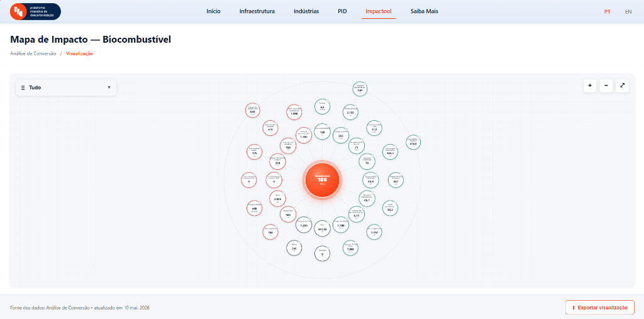Click the green node showing 5,3

point(322,106)
